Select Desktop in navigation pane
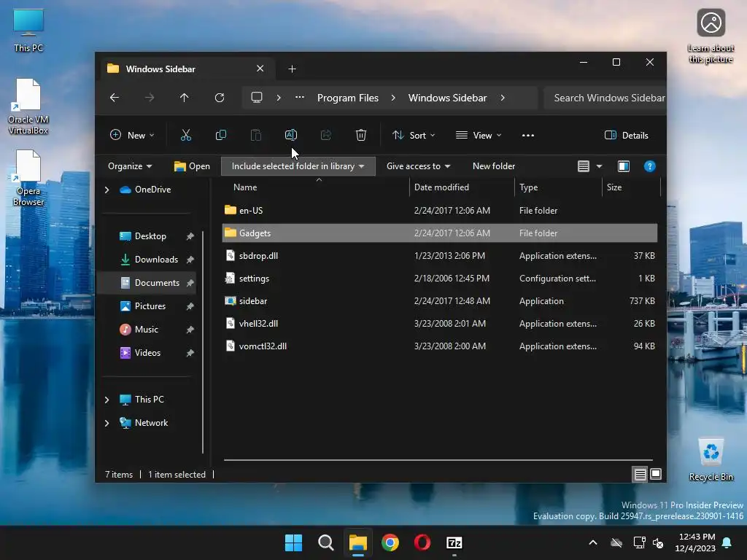747x560 pixels. [150, 236]
